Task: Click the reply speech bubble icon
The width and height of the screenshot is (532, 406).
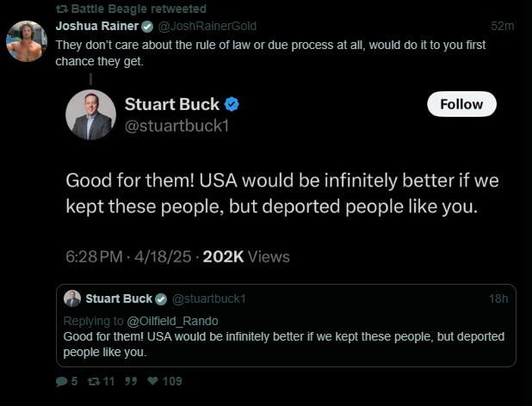Action: pos(61,381)
